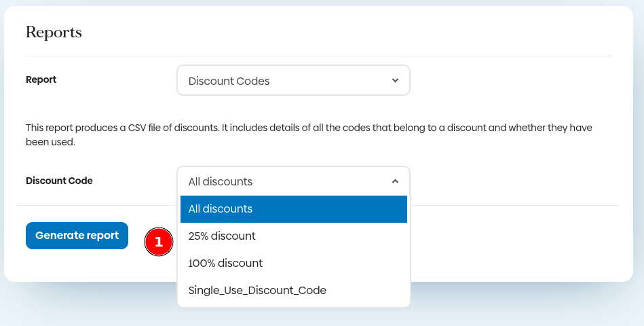The height and width of the screenshot is (326, 644).
Task: Select the highlighted All discounts option
Action: [x=293, y=209]
